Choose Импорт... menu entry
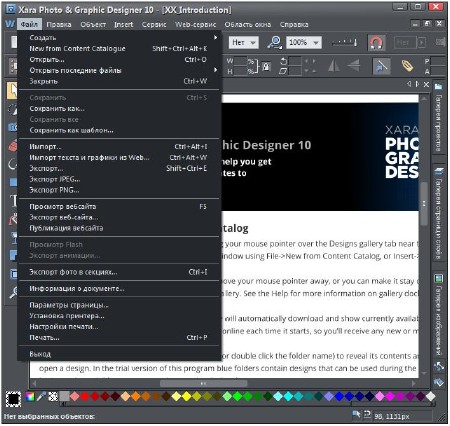450x426 pixels. 118,146
